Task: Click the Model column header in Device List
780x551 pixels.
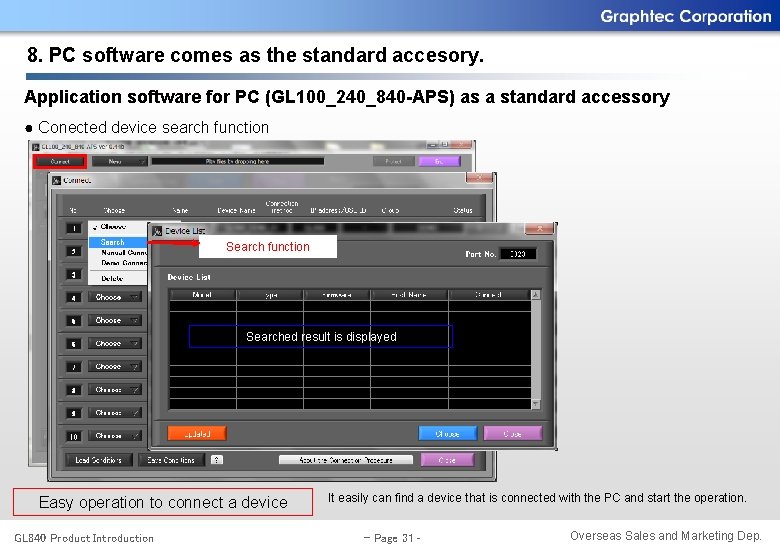Action: (202, 295)
